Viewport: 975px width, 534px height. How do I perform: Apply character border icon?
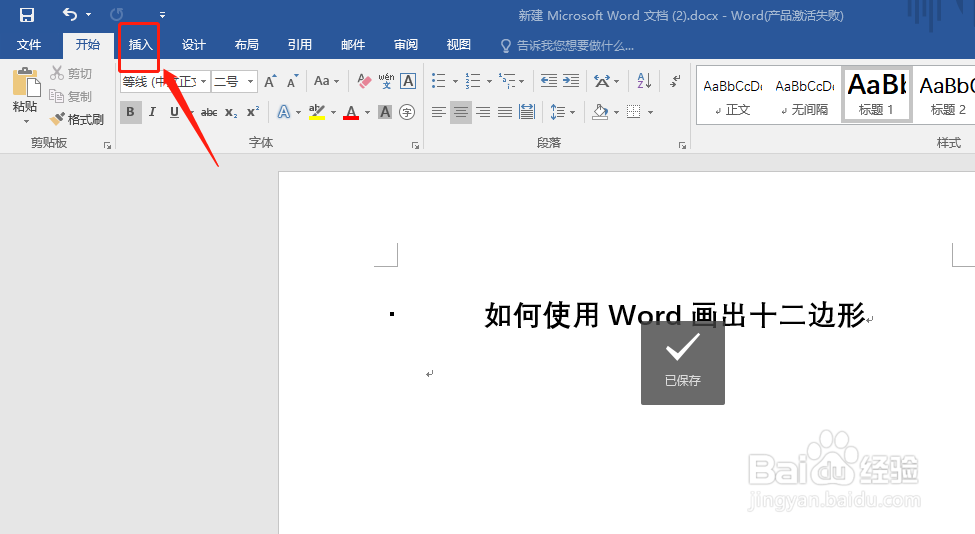[x=408, y=81]
